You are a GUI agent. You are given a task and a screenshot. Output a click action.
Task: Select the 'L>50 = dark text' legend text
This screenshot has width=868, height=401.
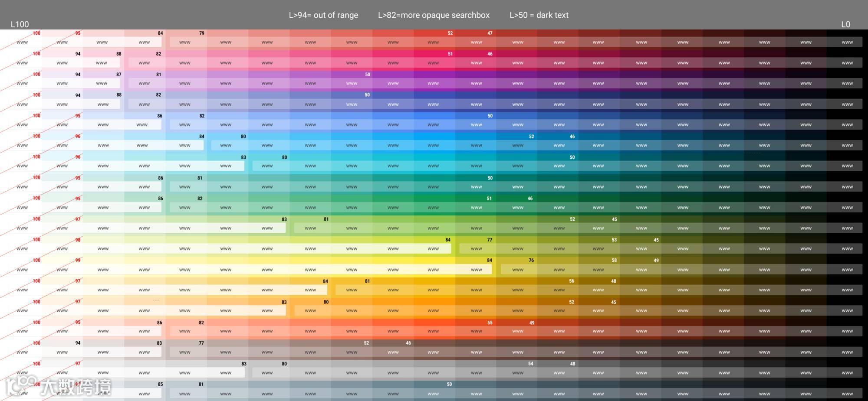pyautogui.click(x=539, y=15)
